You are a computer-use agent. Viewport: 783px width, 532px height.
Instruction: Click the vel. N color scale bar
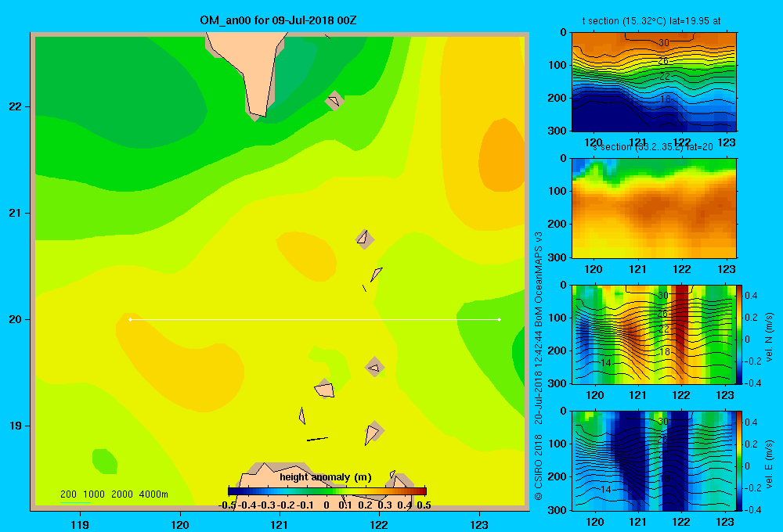point(740,334)
